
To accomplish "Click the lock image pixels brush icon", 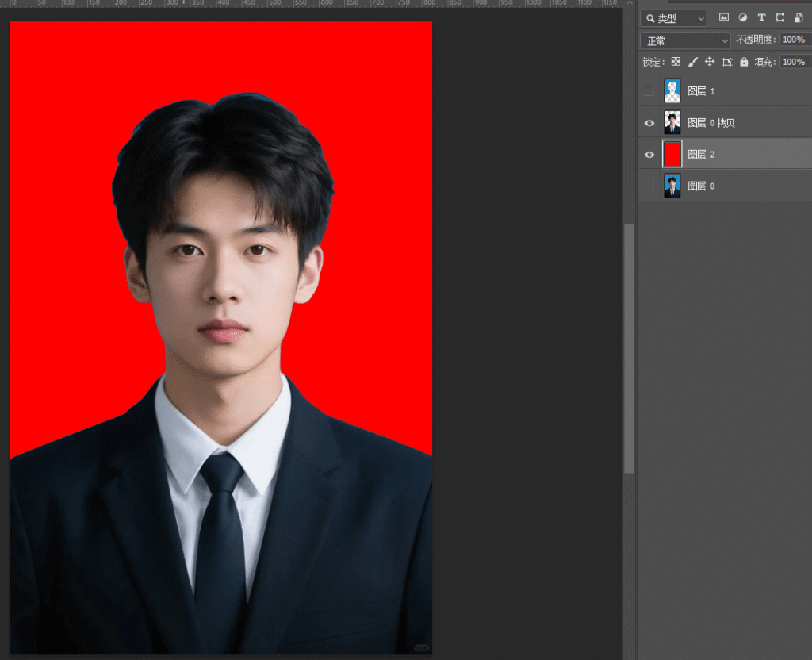I will (692, 62).
